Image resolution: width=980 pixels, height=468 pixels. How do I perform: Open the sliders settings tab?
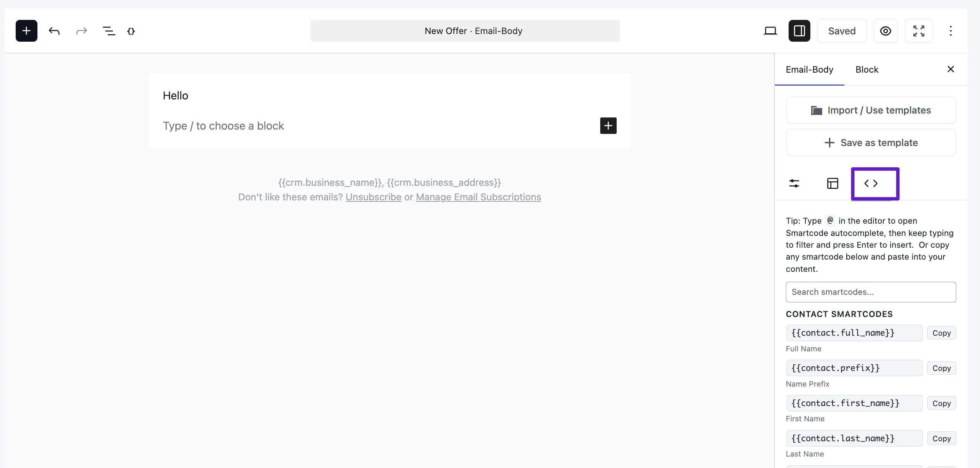click(x=794, y=184)
